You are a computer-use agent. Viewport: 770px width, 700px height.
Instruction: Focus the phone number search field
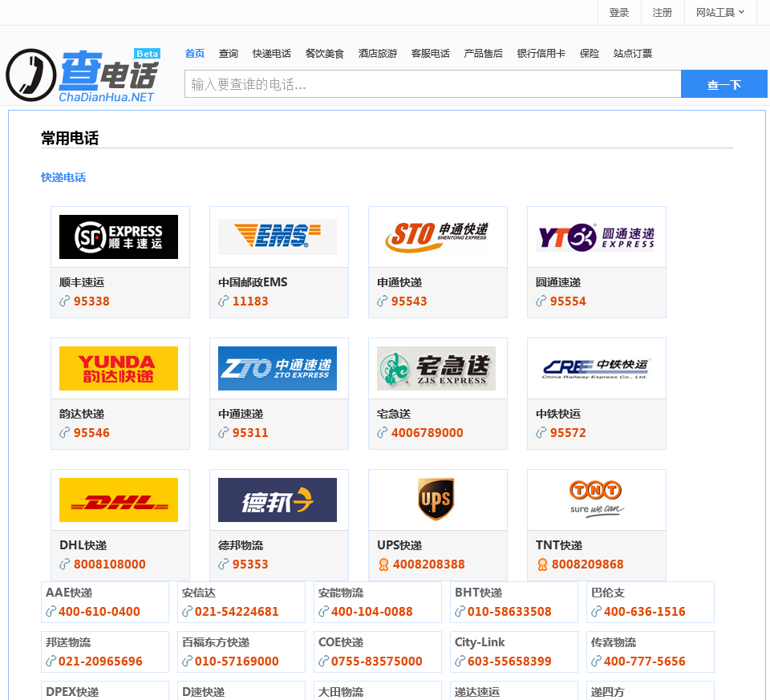click(432, 84)
